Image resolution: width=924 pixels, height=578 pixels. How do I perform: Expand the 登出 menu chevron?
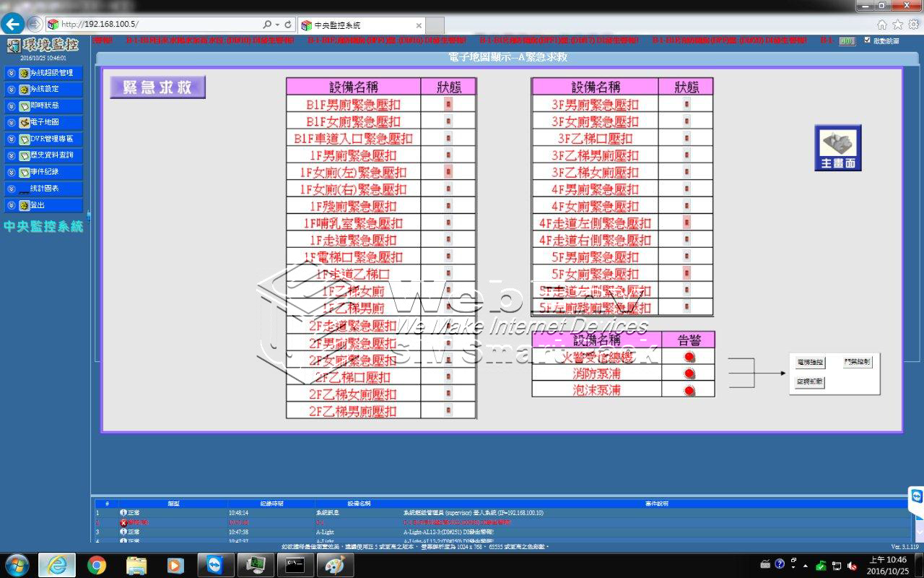coord(11,206)
